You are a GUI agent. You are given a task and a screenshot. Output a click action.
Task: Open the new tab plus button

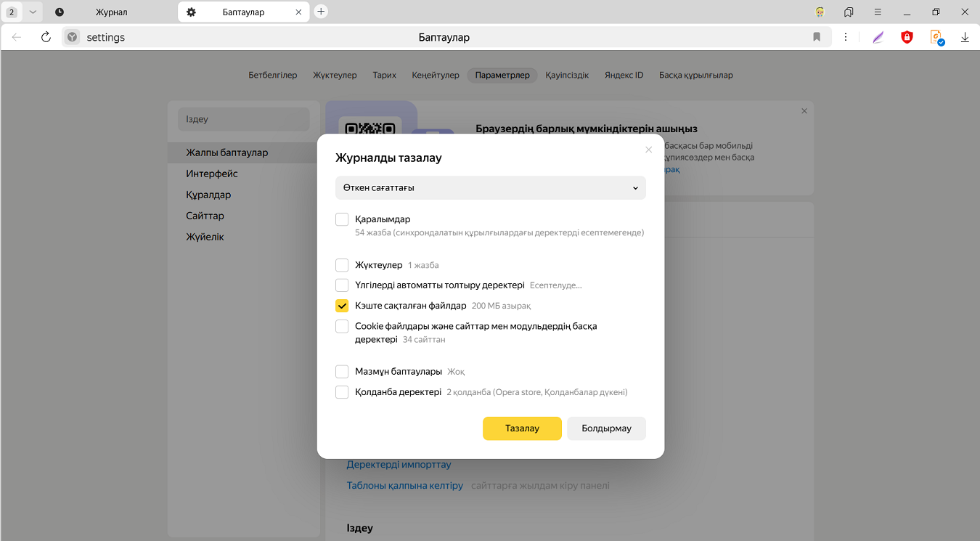click(321, 12)
